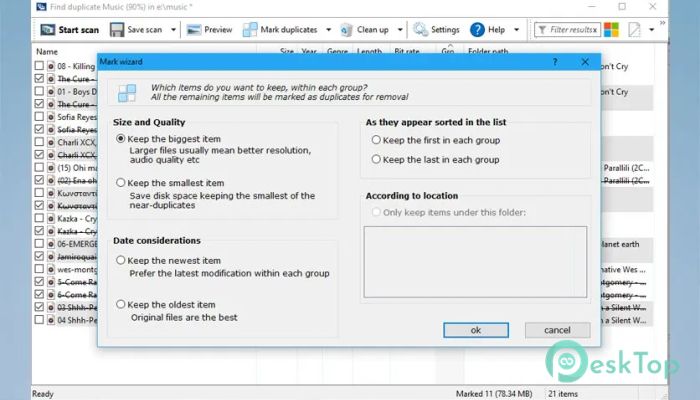Screen dimensions: 700x400
Task: Click the app icon in the title bar
Action: click(x=42, y=7)
